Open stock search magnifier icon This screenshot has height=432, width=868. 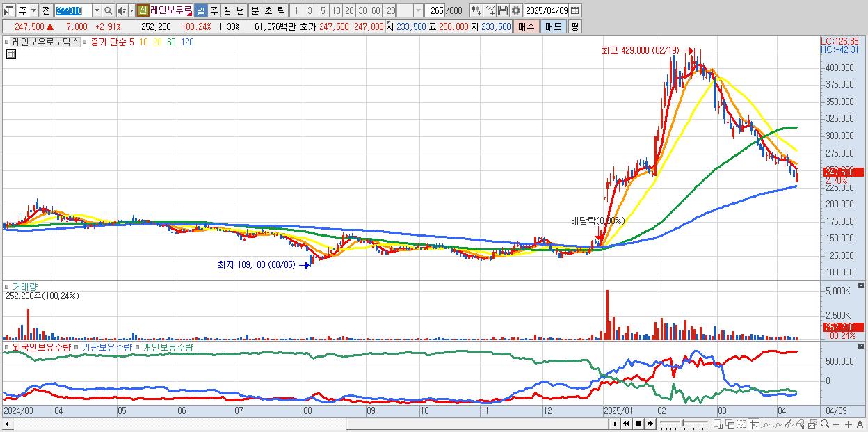[108, 10]
